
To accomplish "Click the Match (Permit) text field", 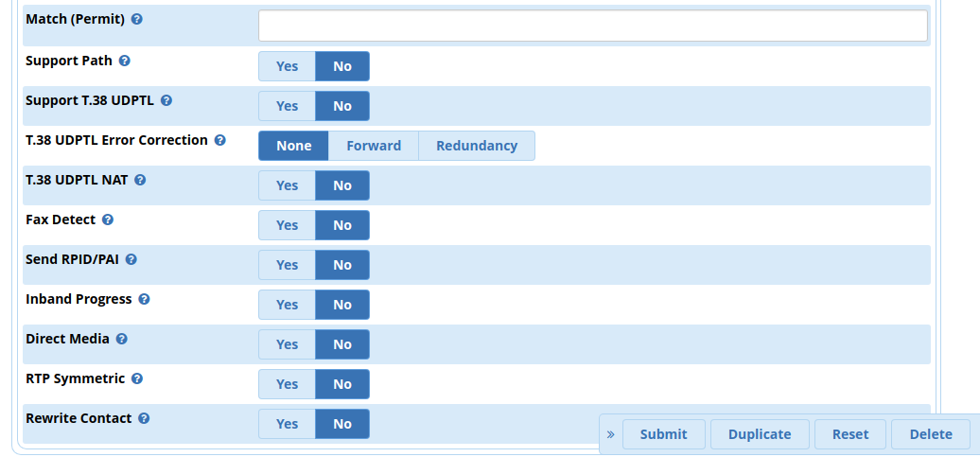I will pyautogui.click(x=592, y=26).
